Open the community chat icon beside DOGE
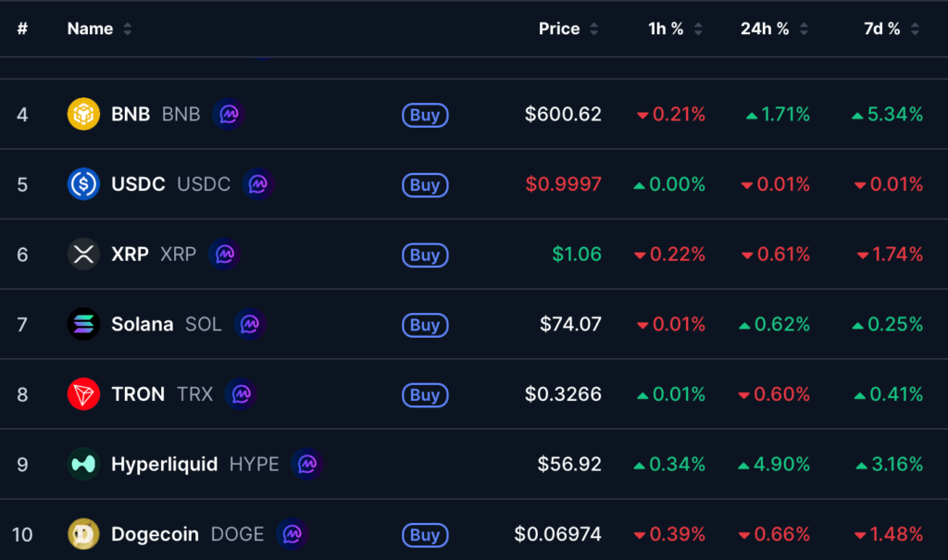948x560 pixels. 292,535
